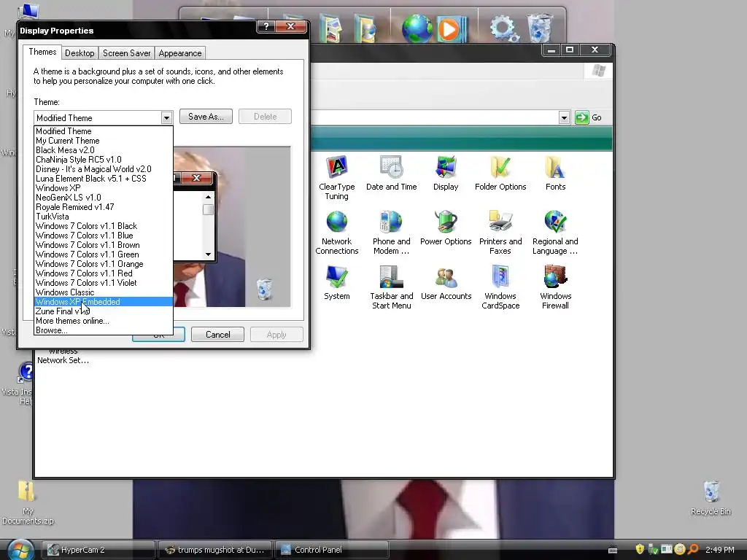The width and height of the screenshot is (747, 560).
Task: Open ClearType Tuning in Control Panel
Action: click(336, 177)
